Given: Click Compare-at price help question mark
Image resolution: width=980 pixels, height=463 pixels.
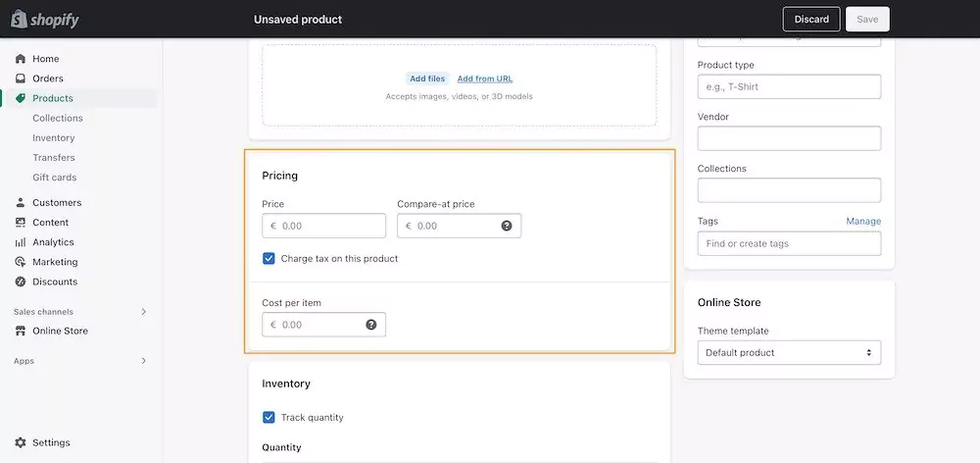Looking at the screenshot, I should click(x=507, y=226).
